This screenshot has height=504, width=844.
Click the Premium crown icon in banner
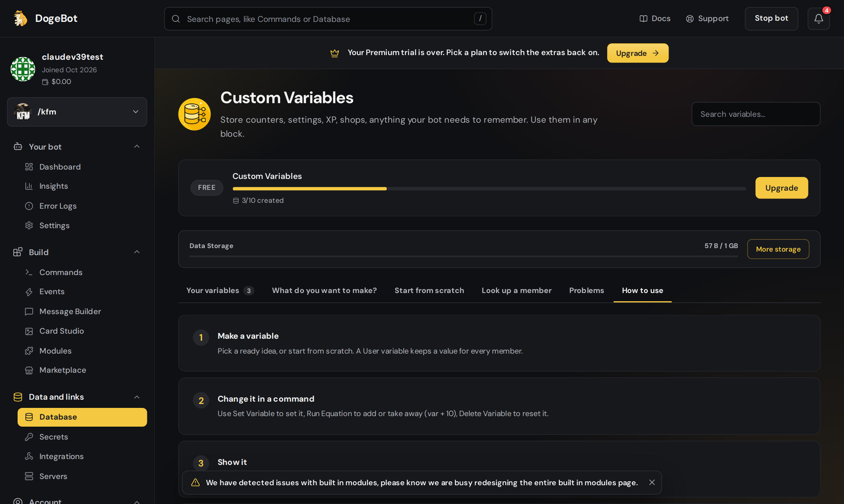[334, 53]
